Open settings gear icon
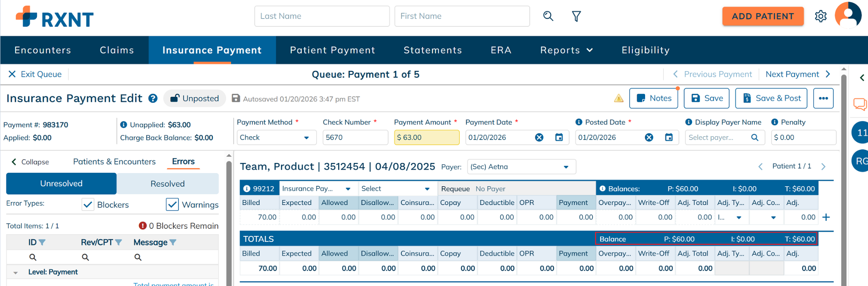 821,16
